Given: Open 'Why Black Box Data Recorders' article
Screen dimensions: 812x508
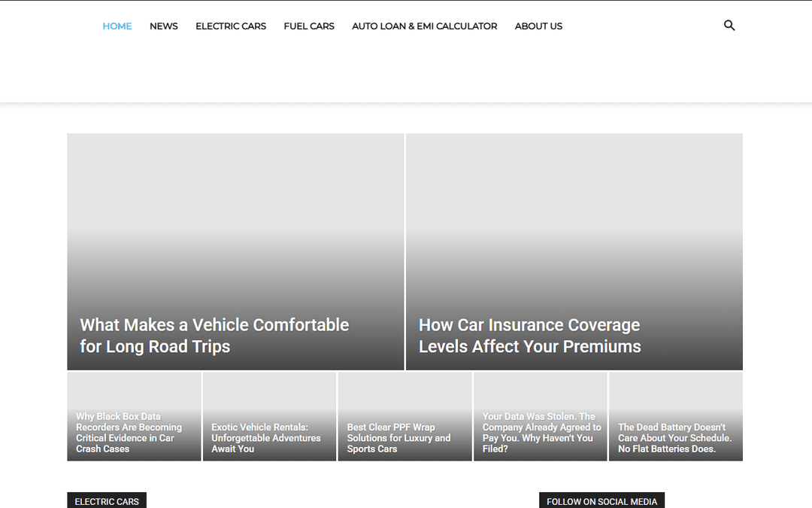Looking at the screenshot, I should coord(129,432).
